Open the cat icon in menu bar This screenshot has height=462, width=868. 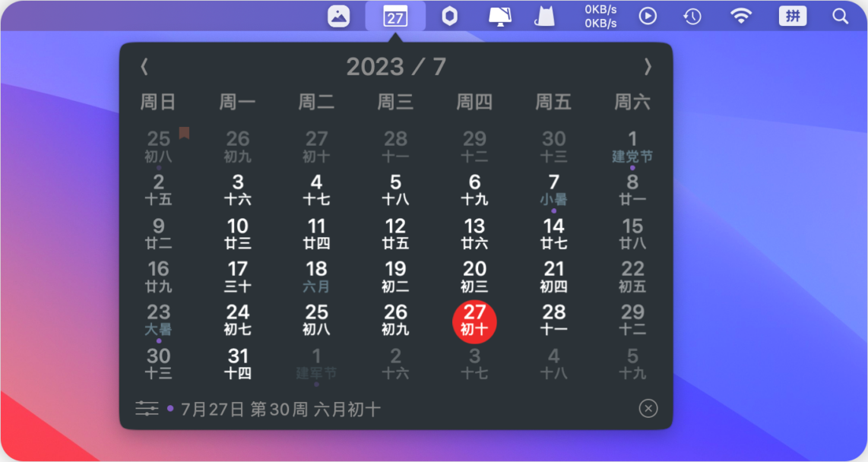545,16
